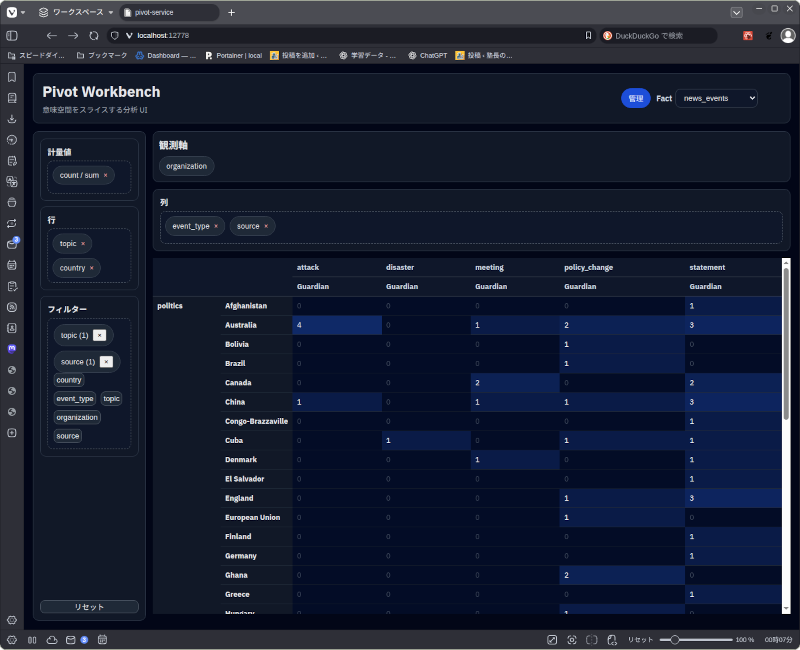Toggle the side panel visibility icon

[x=12, y=35]
